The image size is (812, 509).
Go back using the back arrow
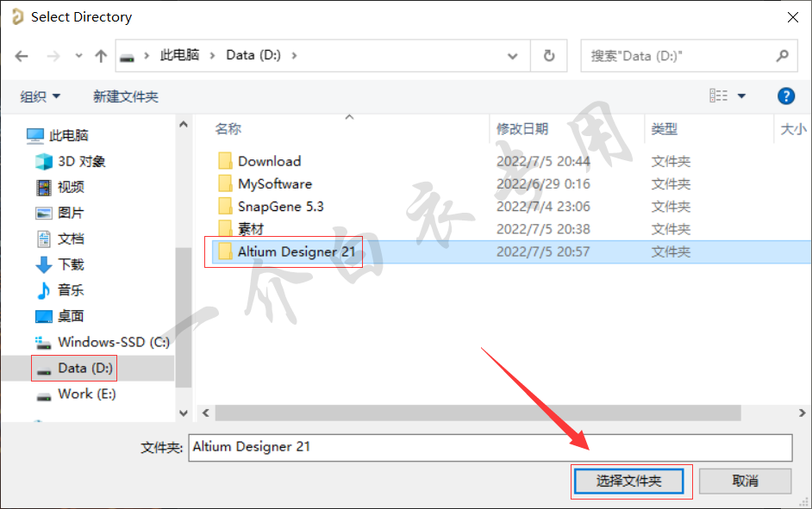[x=22, y=56]
